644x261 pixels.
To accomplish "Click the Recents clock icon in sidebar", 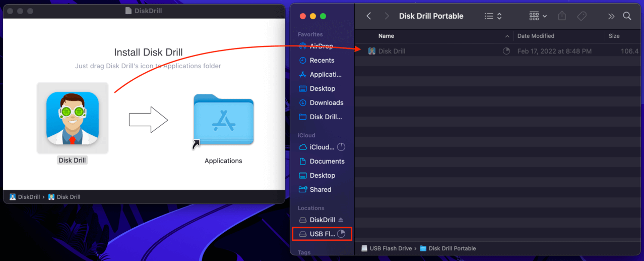I will 303,60.
